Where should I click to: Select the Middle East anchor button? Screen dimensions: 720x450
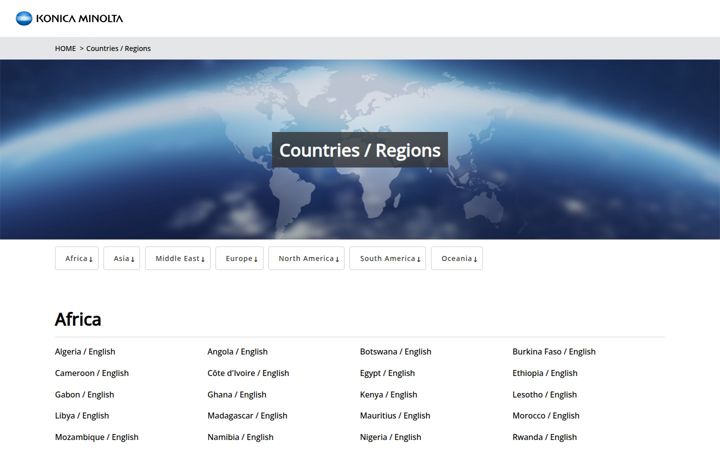(x=178, y=259)
